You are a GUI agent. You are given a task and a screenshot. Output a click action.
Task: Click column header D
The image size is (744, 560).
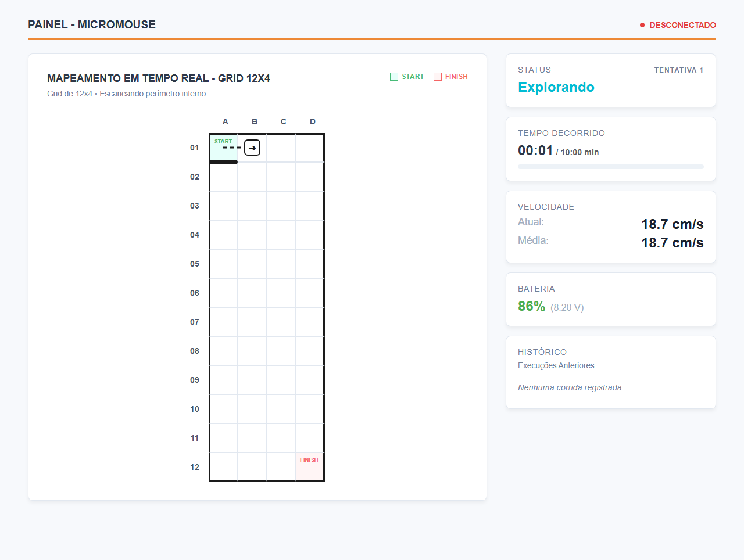point(313,121)
